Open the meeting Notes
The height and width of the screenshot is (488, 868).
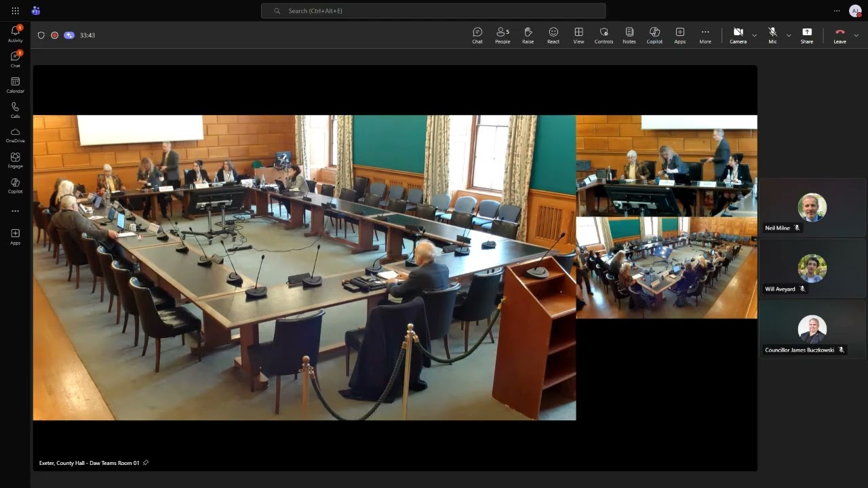click(x=629, y=35)
